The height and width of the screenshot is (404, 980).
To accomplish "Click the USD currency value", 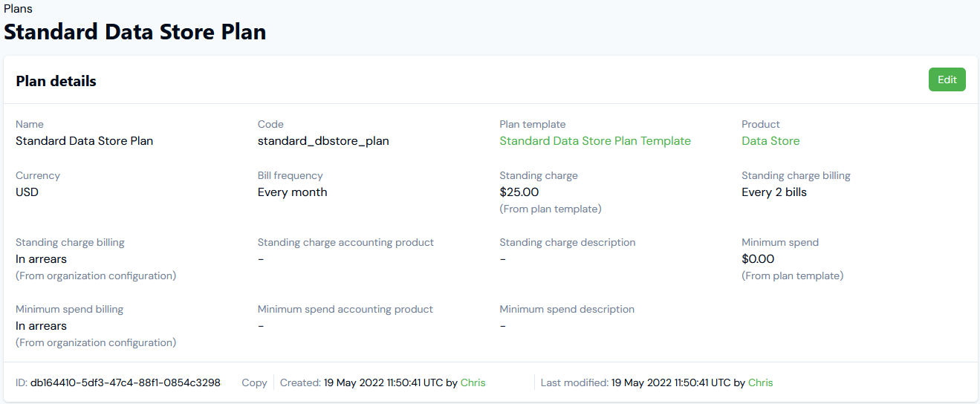I will [27, 192].
